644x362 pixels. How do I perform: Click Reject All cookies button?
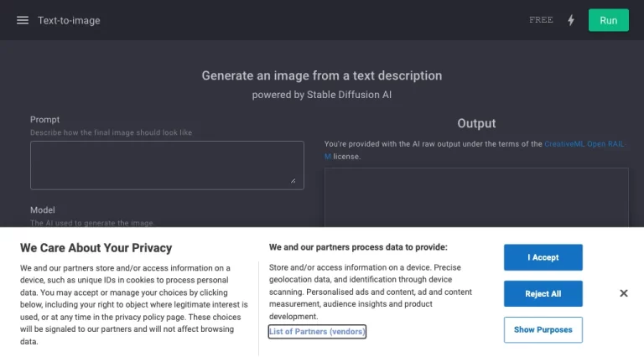(543, 293)
